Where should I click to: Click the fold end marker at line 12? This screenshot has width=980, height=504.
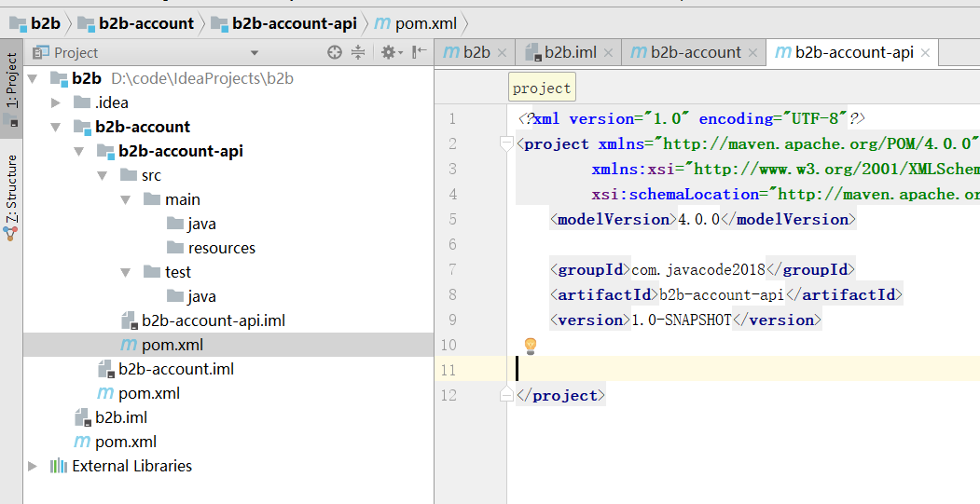pyautogui.click(x=506, y=395)
